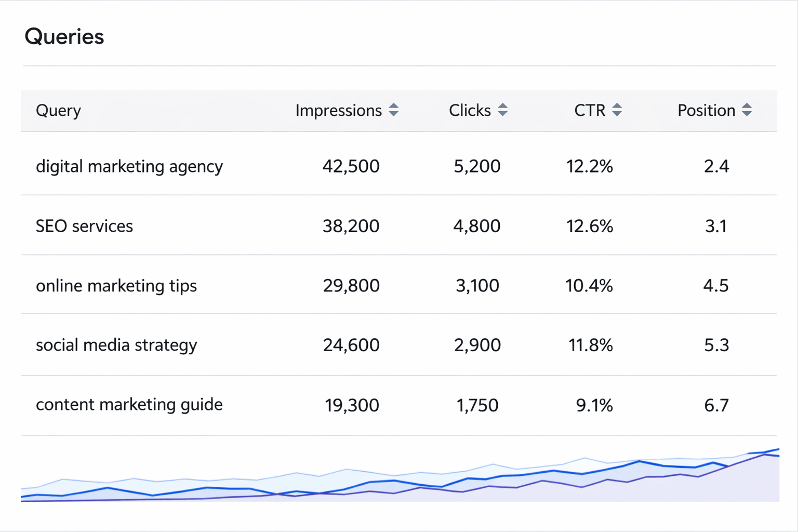Toggle sort arrows beside CTR
798x532 pixels.
(617, 110)
